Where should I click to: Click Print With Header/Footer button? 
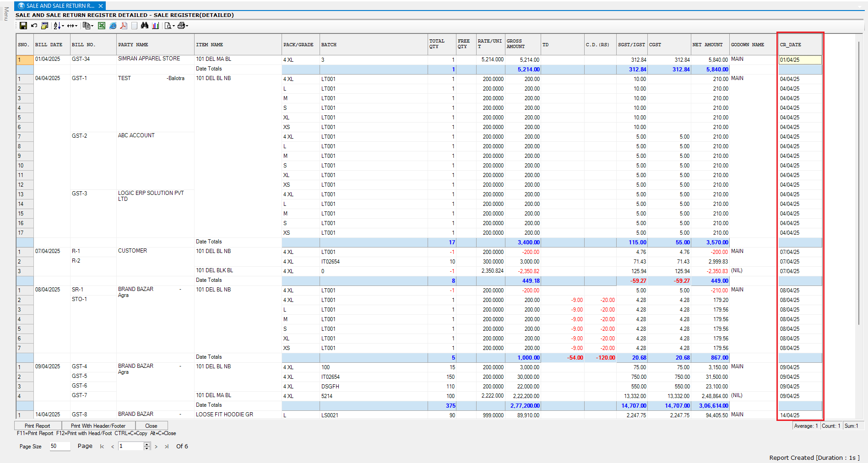(98, 425)
